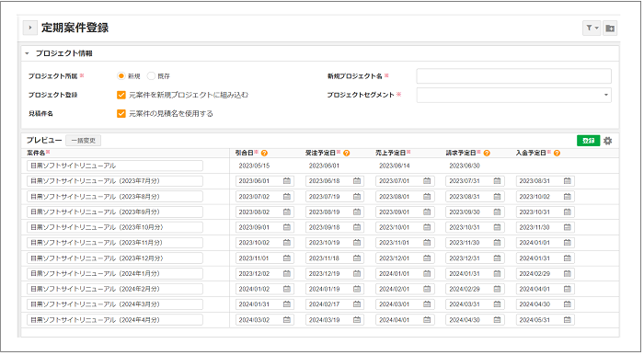644x355 pixels.
Task: Open calendar for 請求予定日 2023/12/31
Action: (x=497, y=258)
